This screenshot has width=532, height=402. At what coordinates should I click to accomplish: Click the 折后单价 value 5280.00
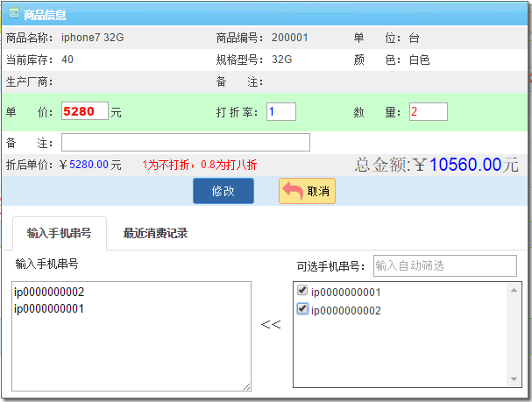[89, 165]
